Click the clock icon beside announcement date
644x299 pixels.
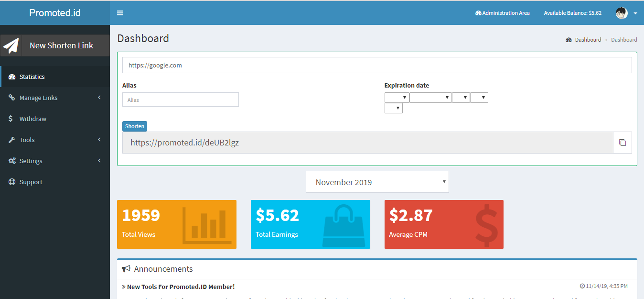click(582, 286)
